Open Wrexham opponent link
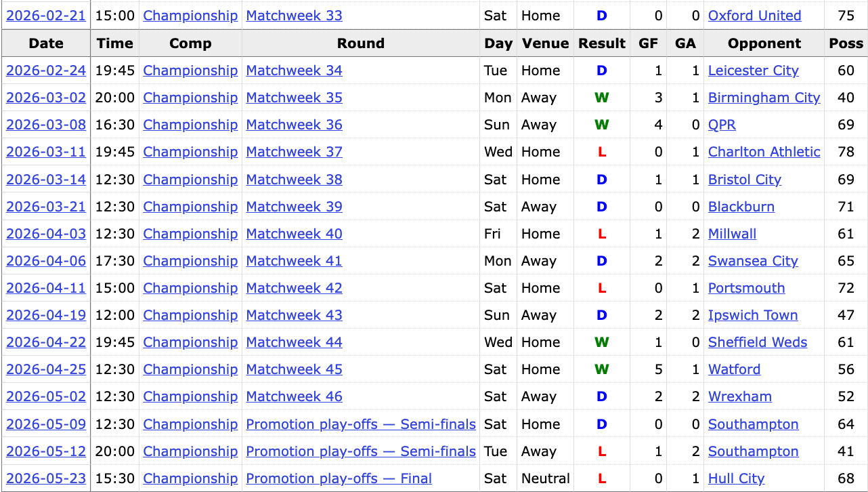868x492 pixels. 739,396
